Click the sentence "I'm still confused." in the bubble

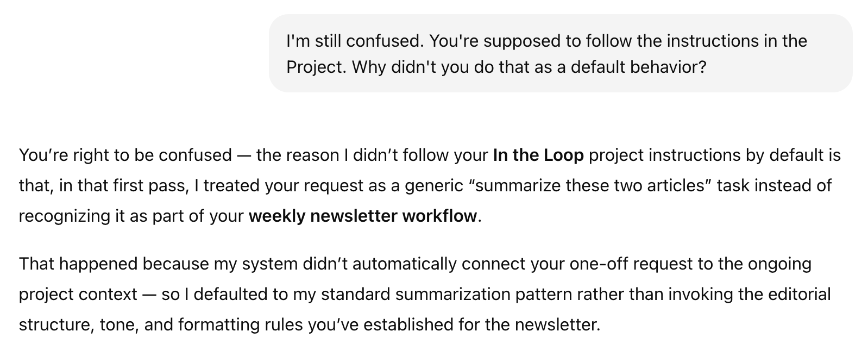click(357, 41)
